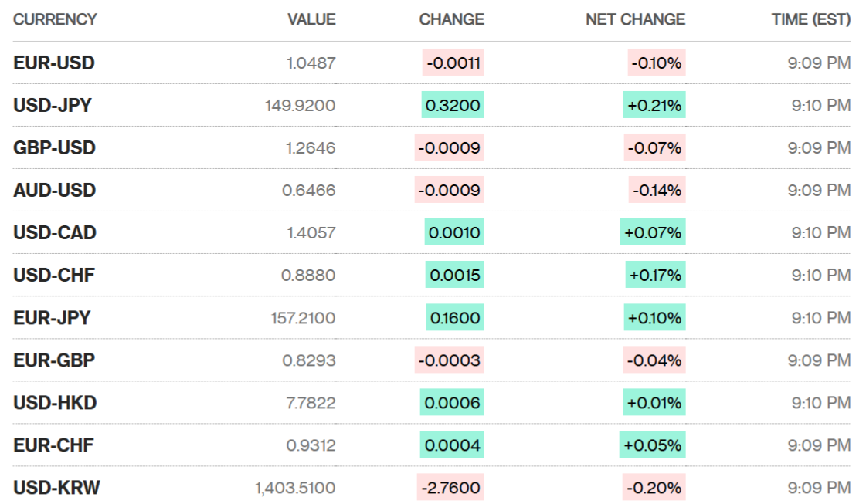View the EUR-GBP quote

(54, 360)
